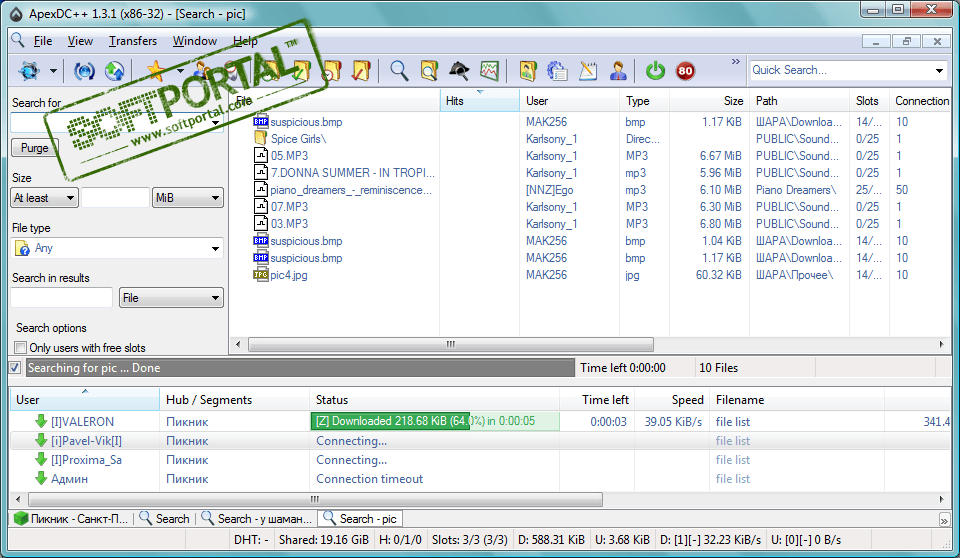Click the red 80 limiter icon
960x558 pixels.
pos(685,71)
